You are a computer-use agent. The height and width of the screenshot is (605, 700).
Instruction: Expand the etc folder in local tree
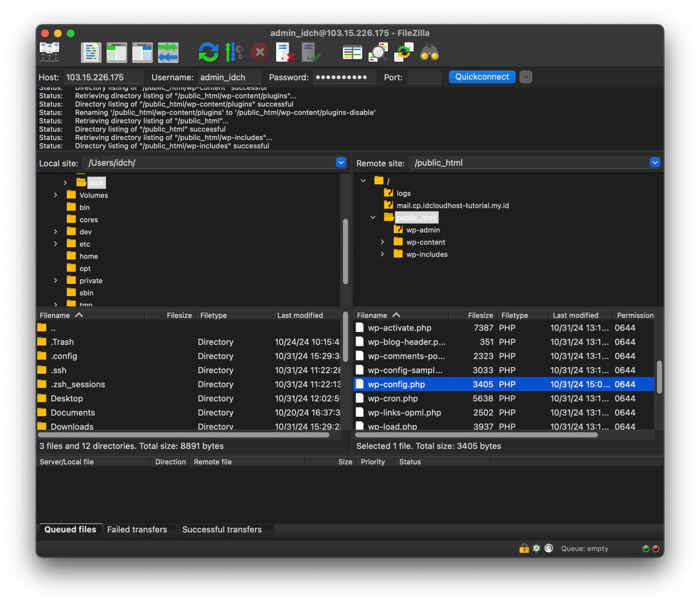pos(55,244)
